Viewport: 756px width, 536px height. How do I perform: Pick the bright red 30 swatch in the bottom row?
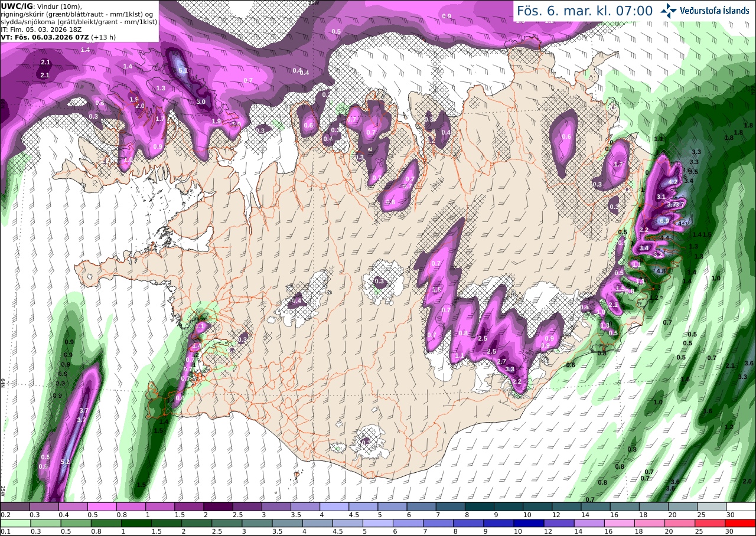(741, 523)
